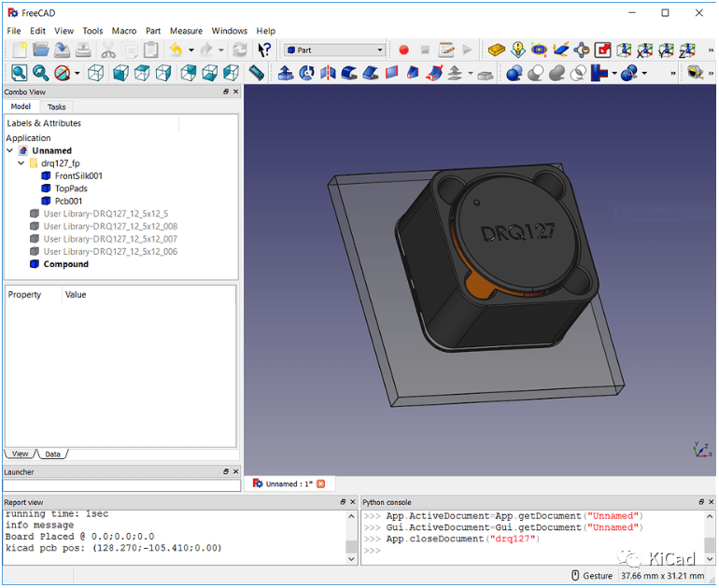Image resolution: width=719 pixels, height=588 pixels.
Task: Select the Data property tab
Action: pos(52,455)
